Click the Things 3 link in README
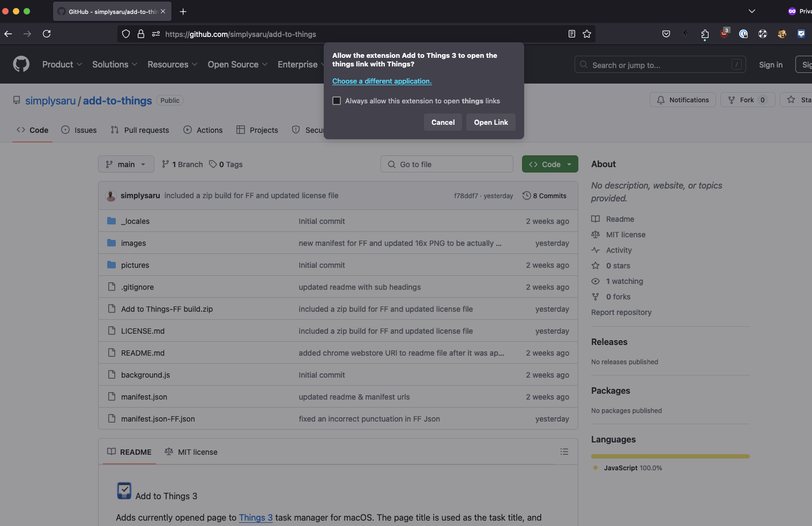 256,517
